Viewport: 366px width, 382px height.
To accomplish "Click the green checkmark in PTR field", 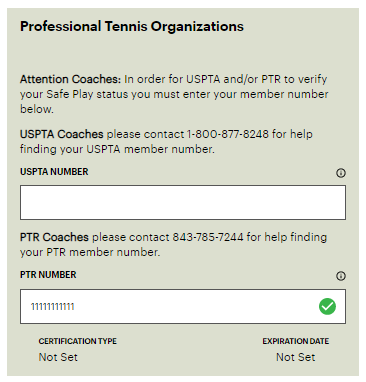I will [327, 306].
